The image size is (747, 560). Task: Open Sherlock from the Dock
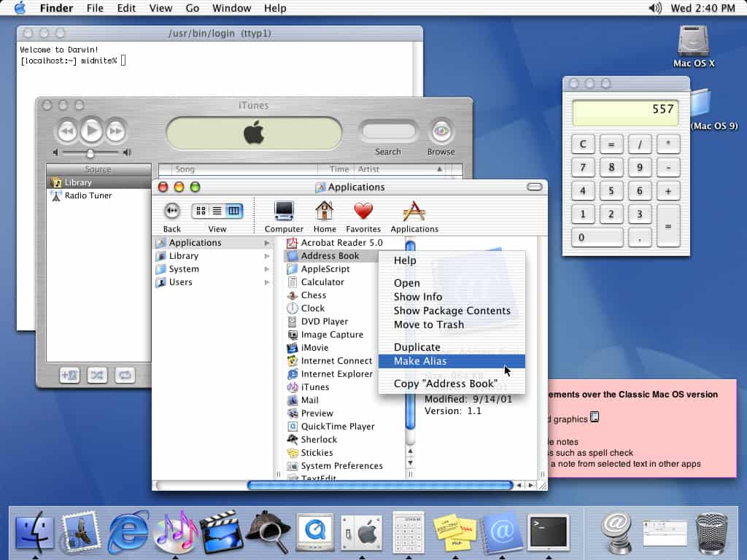click(268, 529)
